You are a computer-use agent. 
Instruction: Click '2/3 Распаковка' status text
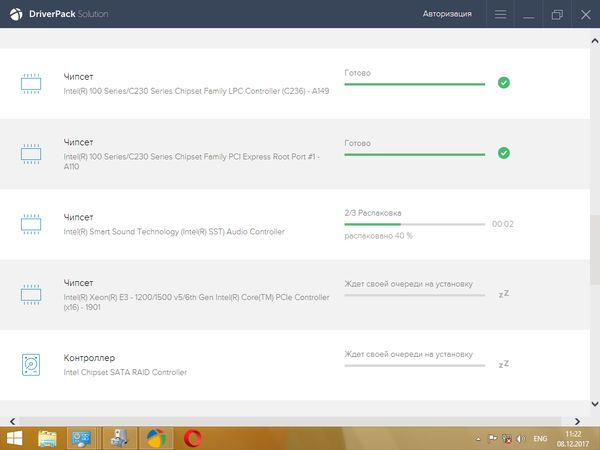(373, 213)
